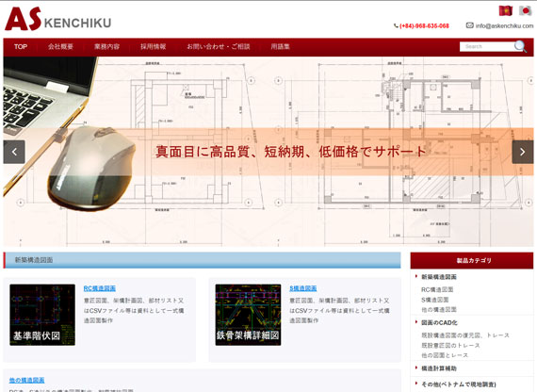The image size is (537, 392).
Task: Open the 会社概要 menu item
Action: pyautogui.click(x=60, y=46)
